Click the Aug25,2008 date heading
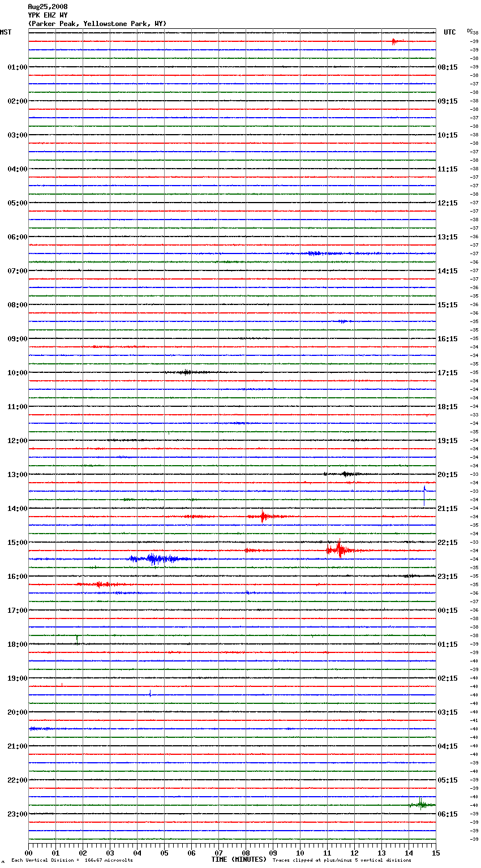 (48, 7)
